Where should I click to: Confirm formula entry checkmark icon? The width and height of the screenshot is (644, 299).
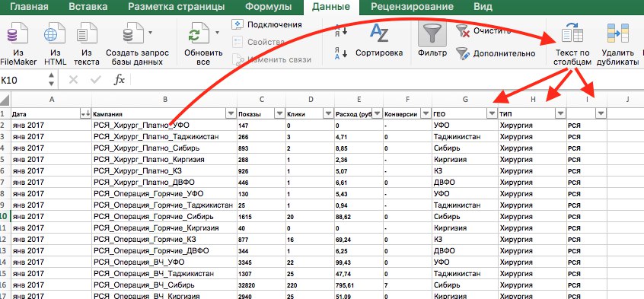96,80
